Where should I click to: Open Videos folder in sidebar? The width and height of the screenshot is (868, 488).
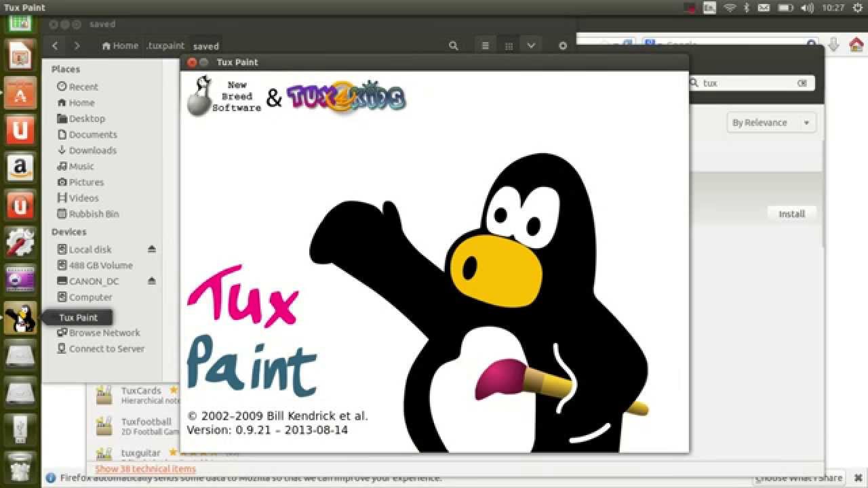coord(77,198)
